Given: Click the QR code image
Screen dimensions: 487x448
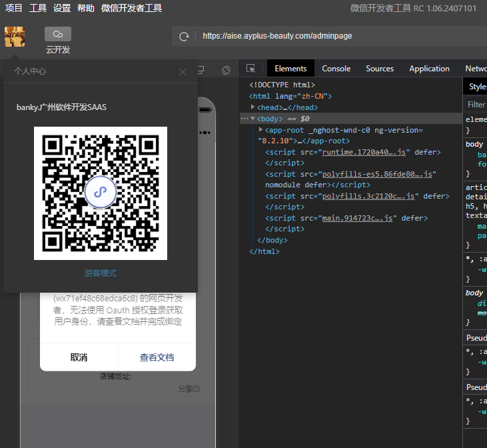Looking at the screenshot, I should (x=101, y=193).
